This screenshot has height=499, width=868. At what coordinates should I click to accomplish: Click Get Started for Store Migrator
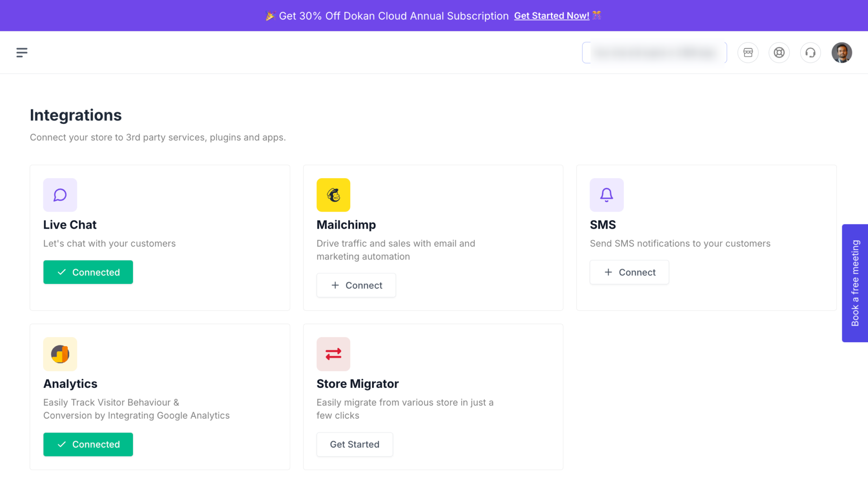tap(354, 444)
